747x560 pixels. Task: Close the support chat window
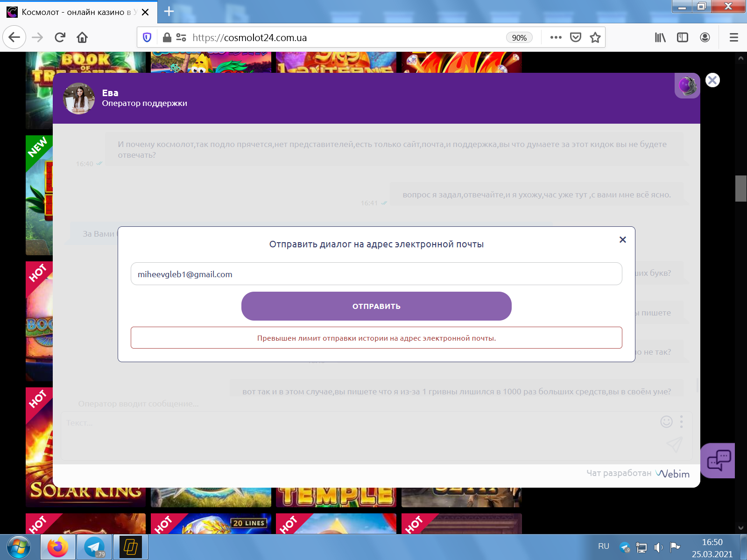(712, 80)
